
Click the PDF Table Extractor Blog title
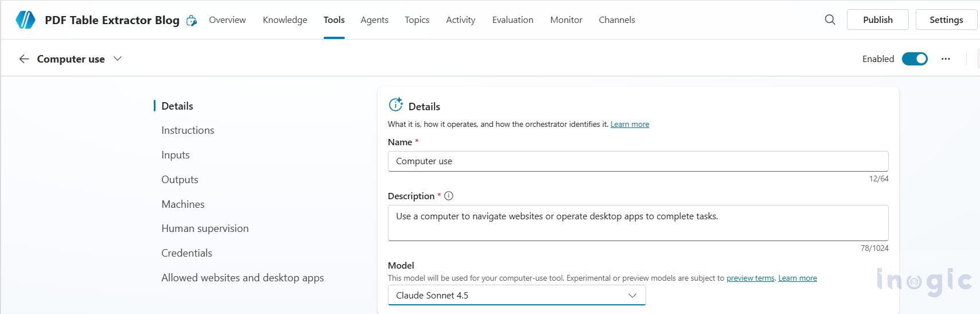[x=112, y=20]
